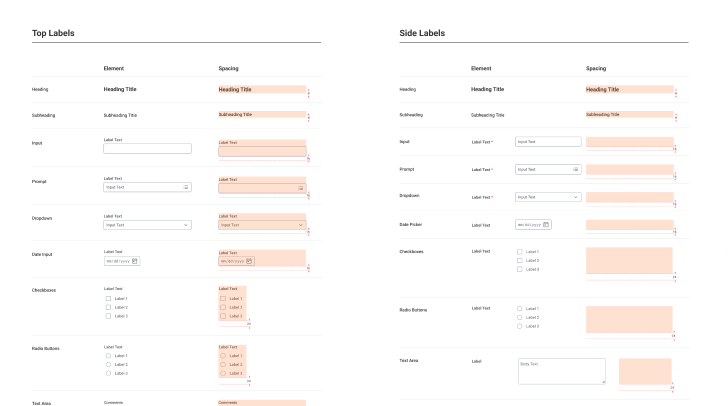Click the Top Labels Spacing column Input field
Screen dimensions: 728x406
[261, 150]
